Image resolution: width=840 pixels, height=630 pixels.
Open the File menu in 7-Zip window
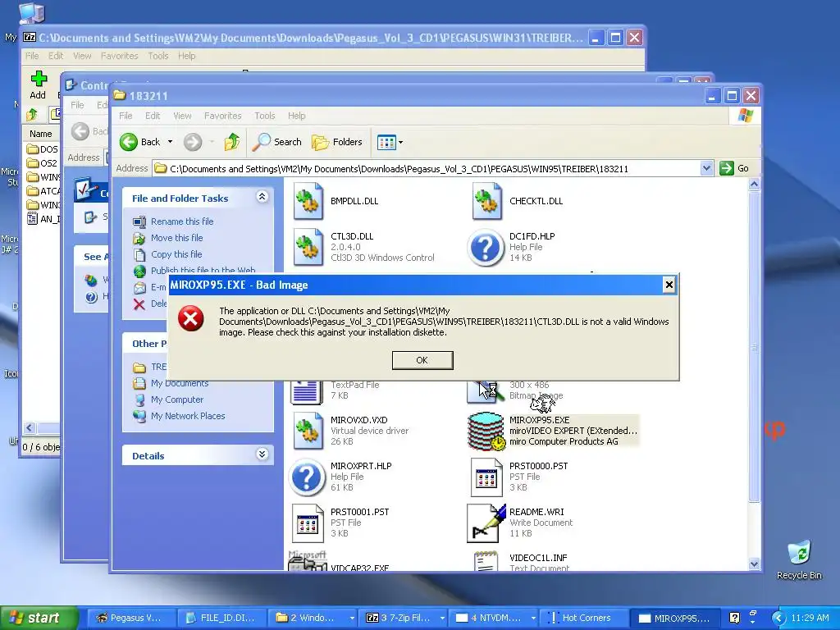click(x=32, y=56)
